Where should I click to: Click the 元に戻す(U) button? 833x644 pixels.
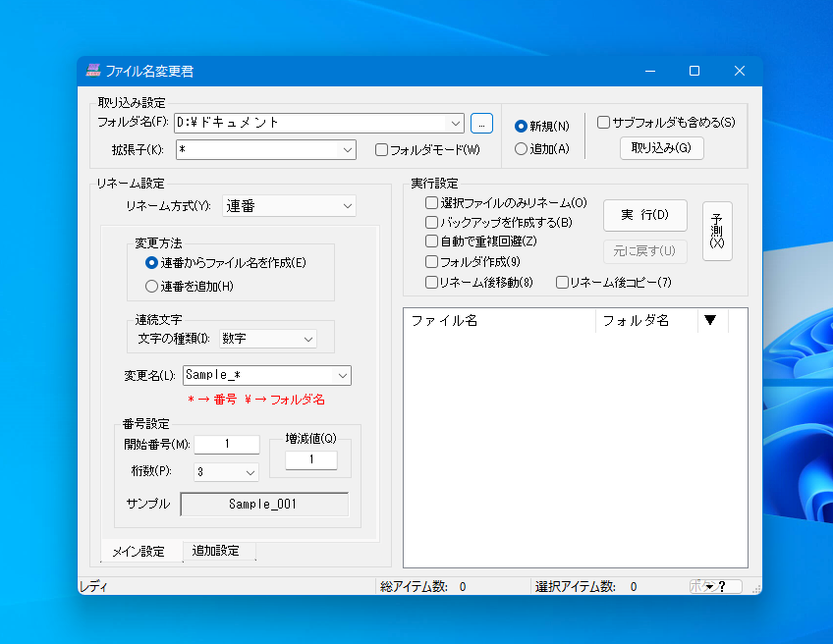[645, 251]
